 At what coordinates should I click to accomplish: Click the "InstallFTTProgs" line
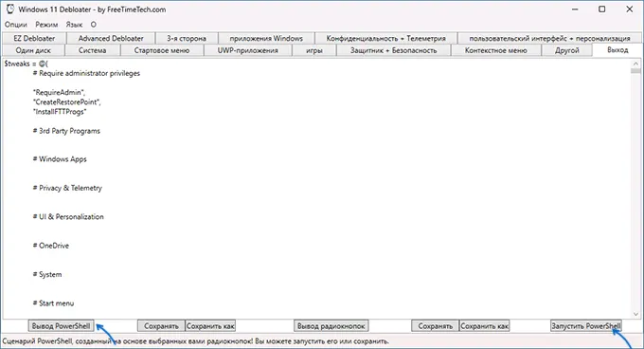click(x=60, y=111)
